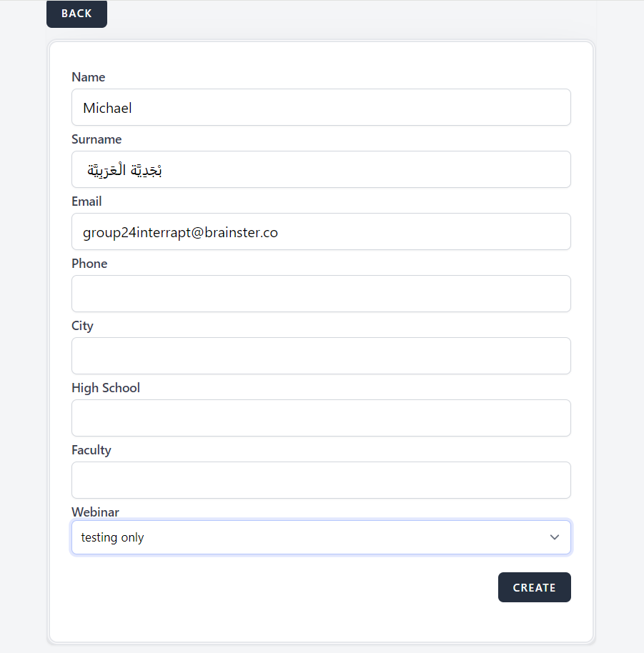Click the 'Phone' label text
Viewport: 644px width, 653px height.
coord(89,264)
